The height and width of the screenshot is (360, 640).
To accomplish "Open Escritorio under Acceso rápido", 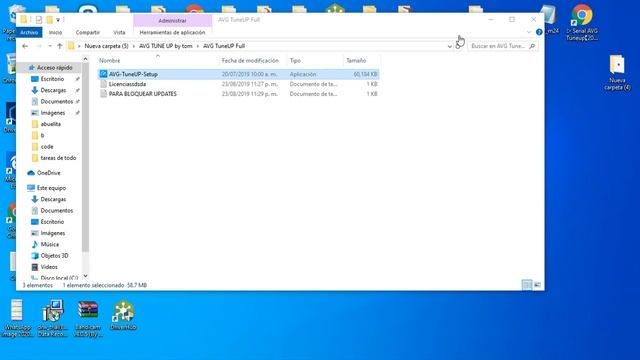I will pos(52,79).
